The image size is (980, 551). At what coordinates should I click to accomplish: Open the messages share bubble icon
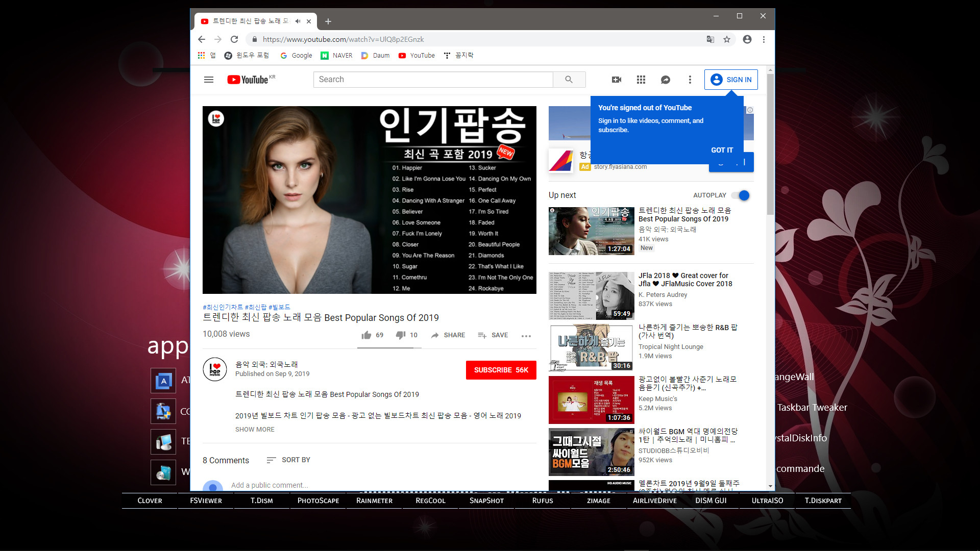[x=666, y=80]
